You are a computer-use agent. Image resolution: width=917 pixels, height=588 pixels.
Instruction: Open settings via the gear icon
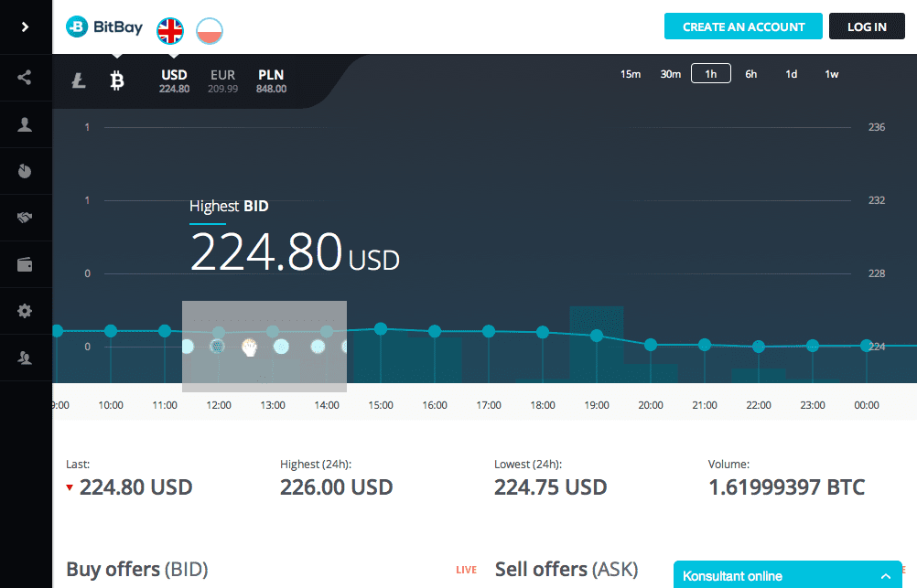coord(25,312)
